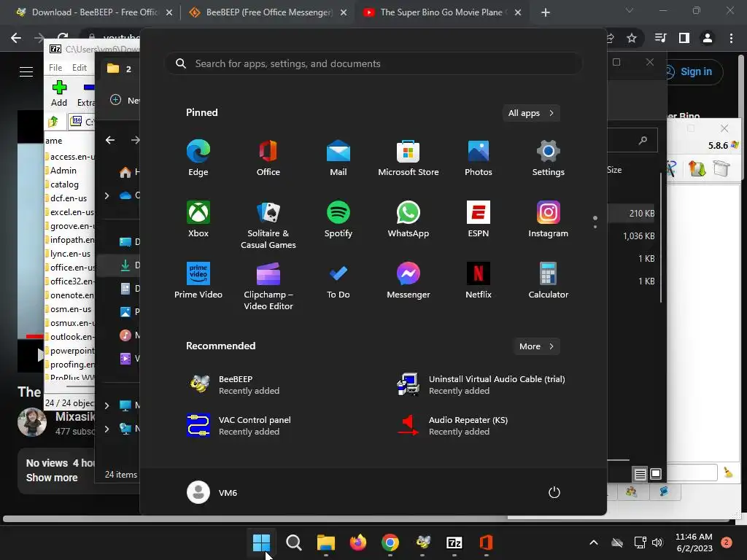
Task: Select the catalog folder in 7-Zip
Action: [x=64, y=184]
